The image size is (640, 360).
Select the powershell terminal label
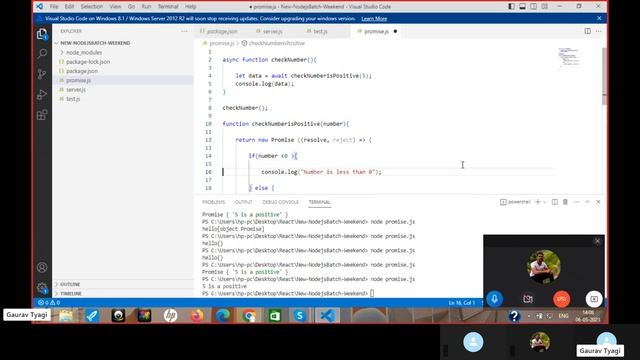coord(515,202)
